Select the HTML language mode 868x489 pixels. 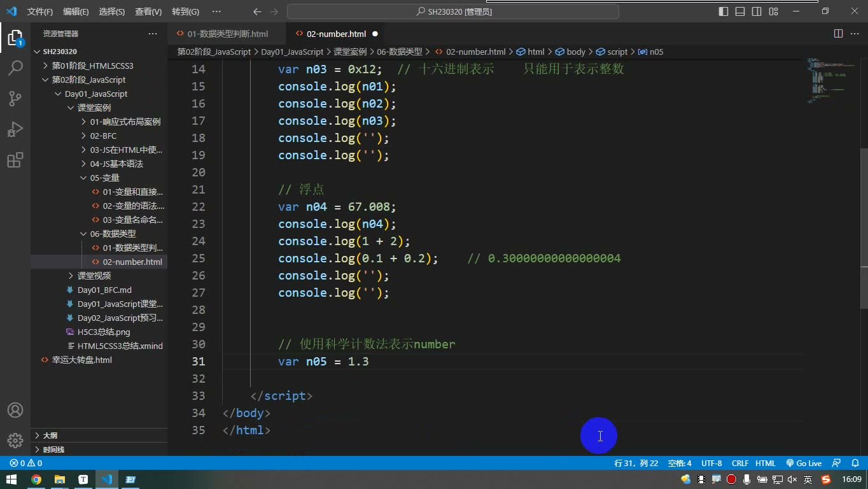point(766,464)
